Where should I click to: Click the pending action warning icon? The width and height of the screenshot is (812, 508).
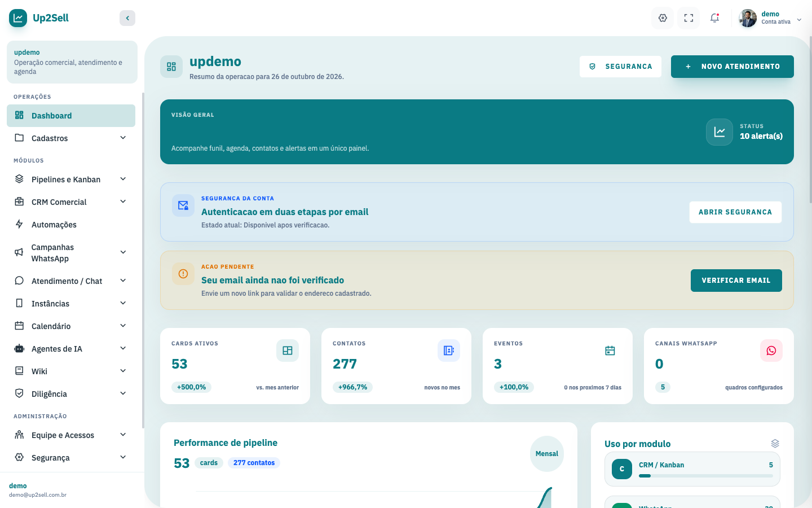pos(183,274)
